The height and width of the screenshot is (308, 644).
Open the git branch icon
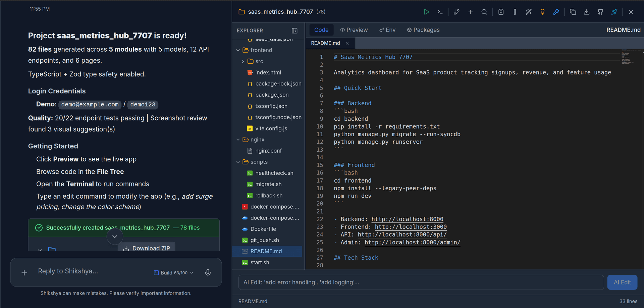pyautogui.click(x=457, y=12)
